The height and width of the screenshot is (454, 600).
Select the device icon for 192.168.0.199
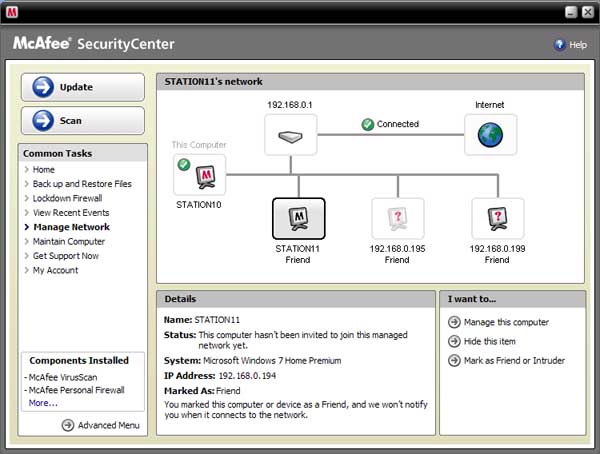tap(497, 217)
